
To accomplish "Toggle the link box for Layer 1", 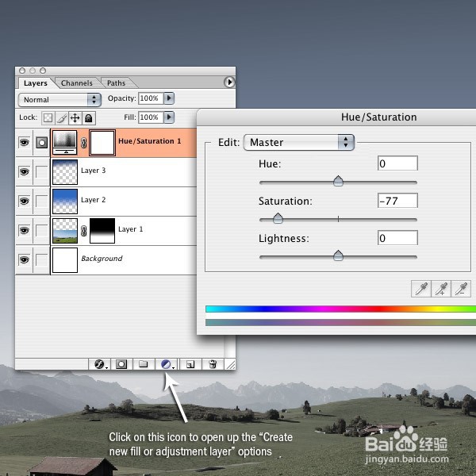I will 41,230.
